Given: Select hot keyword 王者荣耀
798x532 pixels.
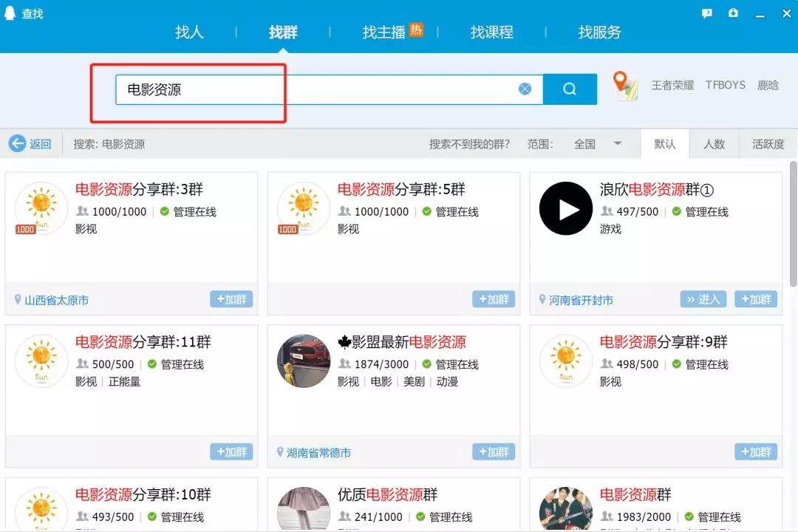Looking at the screenshot, I should [672, 85].
